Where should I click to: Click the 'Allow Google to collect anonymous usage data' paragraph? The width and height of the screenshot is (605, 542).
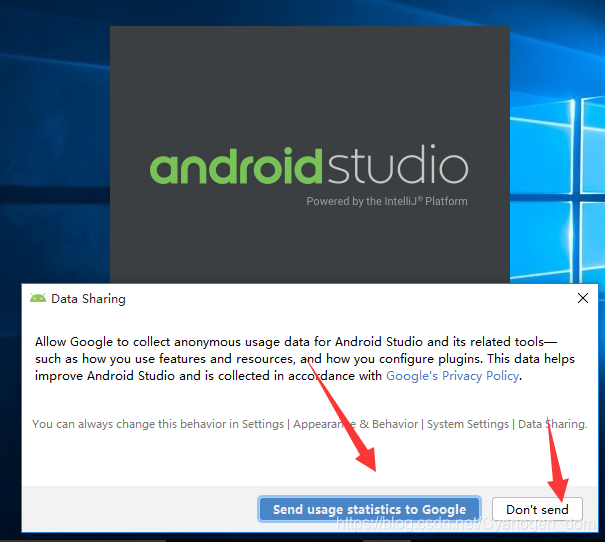(x=305, y=359)
